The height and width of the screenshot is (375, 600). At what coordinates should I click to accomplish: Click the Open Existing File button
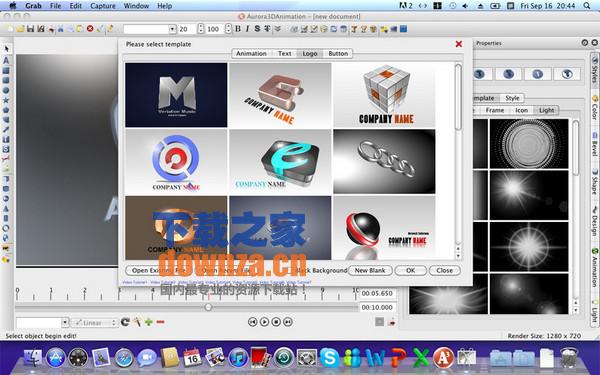coord(158,270)
